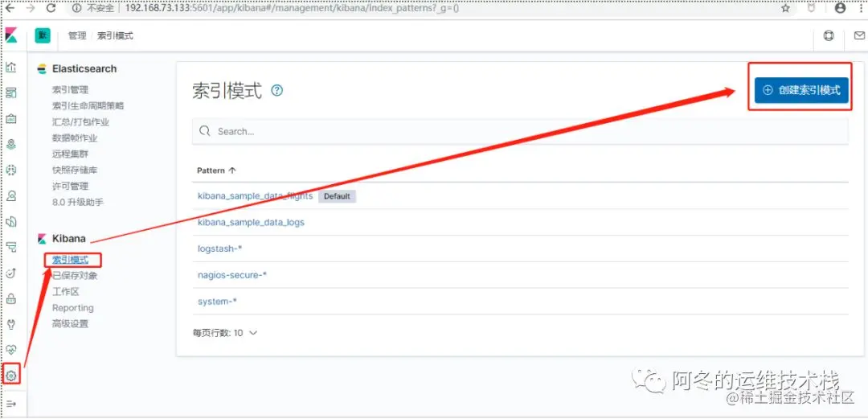Open Reporting under Kibana section

pyautogui.click(x=73, y=307)
